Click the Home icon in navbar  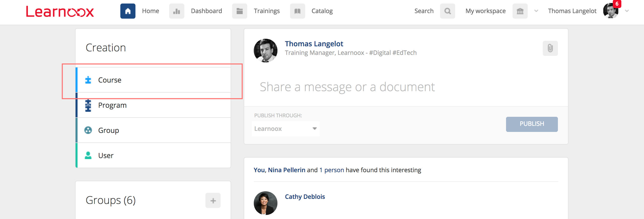point(128,11)
